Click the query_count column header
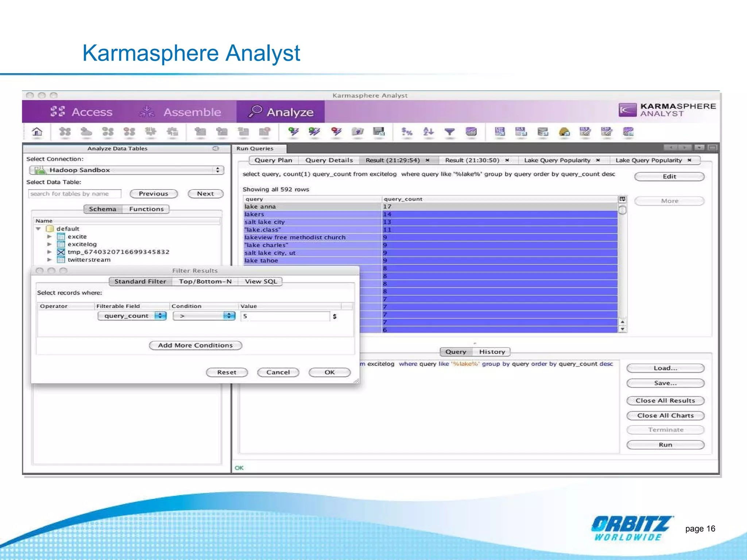Viewport: 747px width, 560px height. point(500,199)
